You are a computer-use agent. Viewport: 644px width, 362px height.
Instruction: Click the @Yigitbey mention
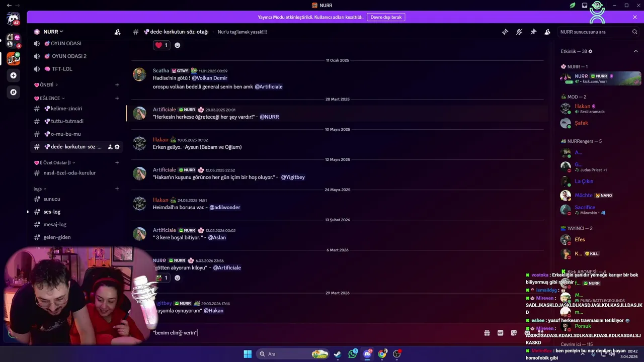pyautogui.click(x=293, y=177)
